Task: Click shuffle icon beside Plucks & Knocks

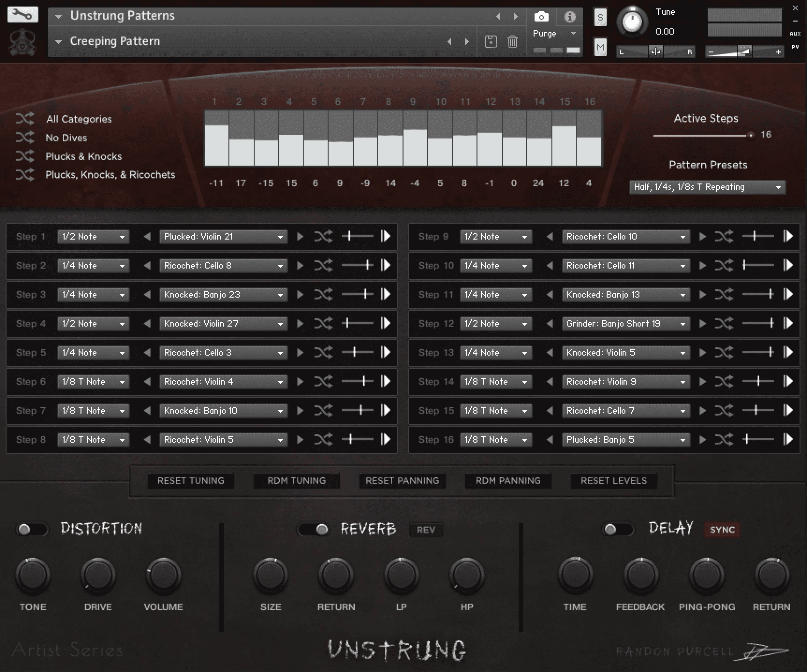Action: (x=25, y=156)
